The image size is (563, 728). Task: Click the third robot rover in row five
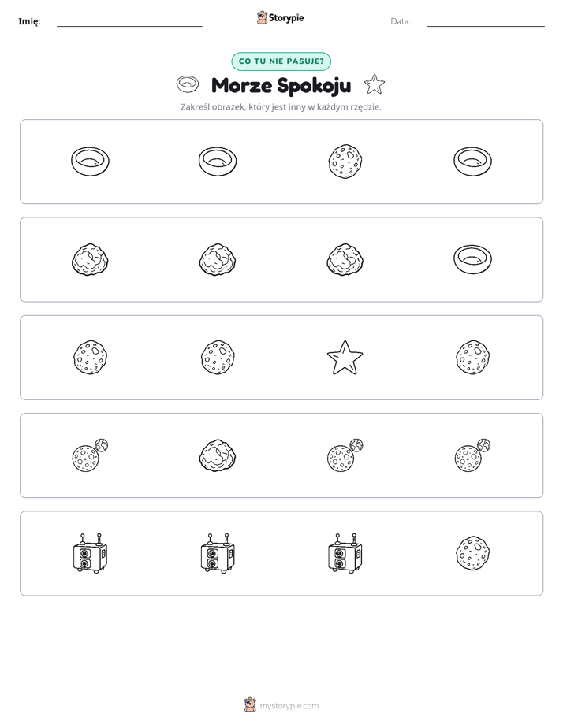point(345,553)
